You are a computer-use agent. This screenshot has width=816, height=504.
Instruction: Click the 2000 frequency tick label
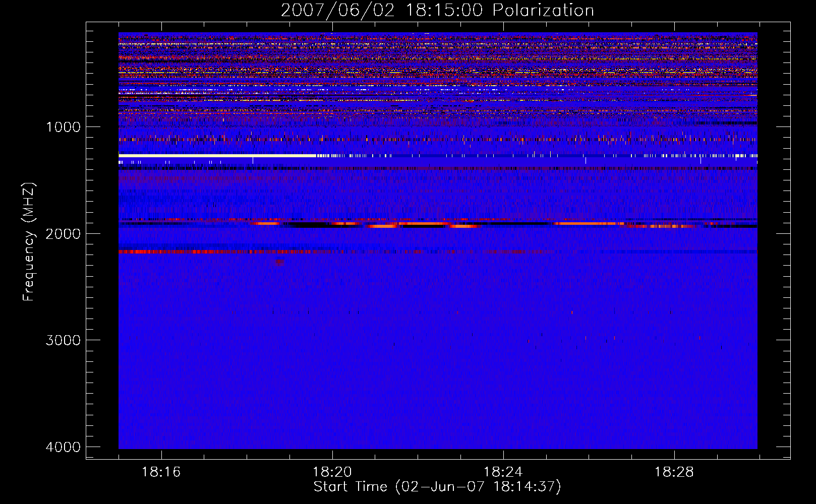[x=63, y=233]
